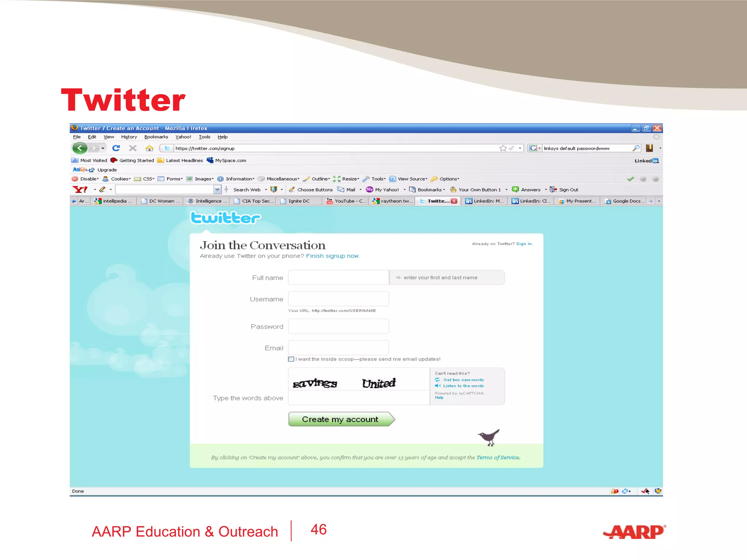Click the recaptcha audio speaker icon
This screenshot has width=747, height=560.
click(x=438, y=386)
